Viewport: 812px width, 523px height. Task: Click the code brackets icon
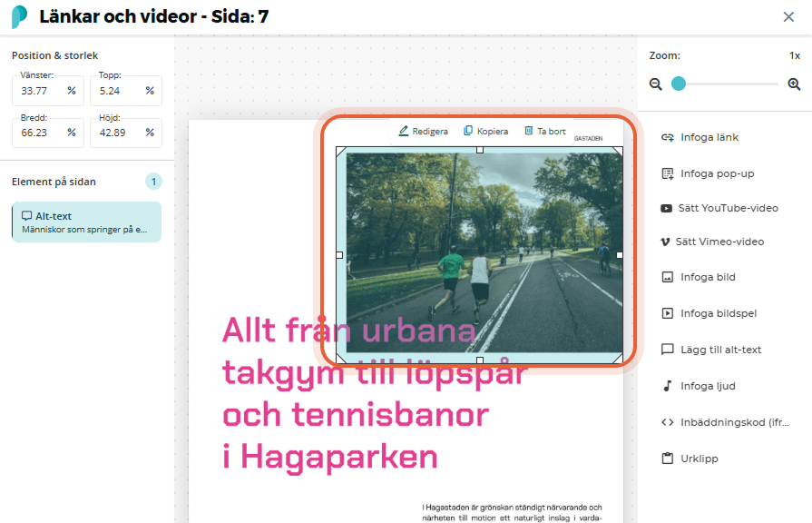668,422
